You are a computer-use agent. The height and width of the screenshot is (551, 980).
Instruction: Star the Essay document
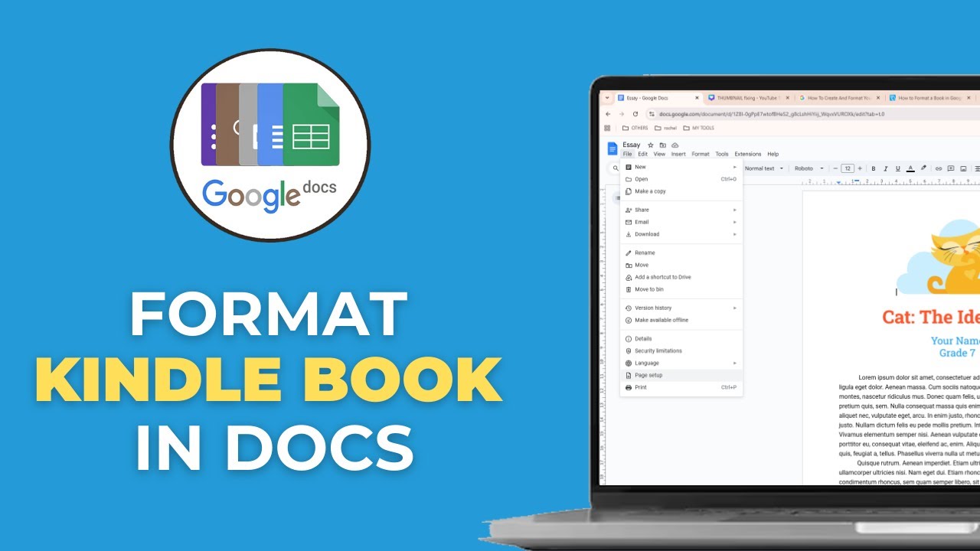651,145
